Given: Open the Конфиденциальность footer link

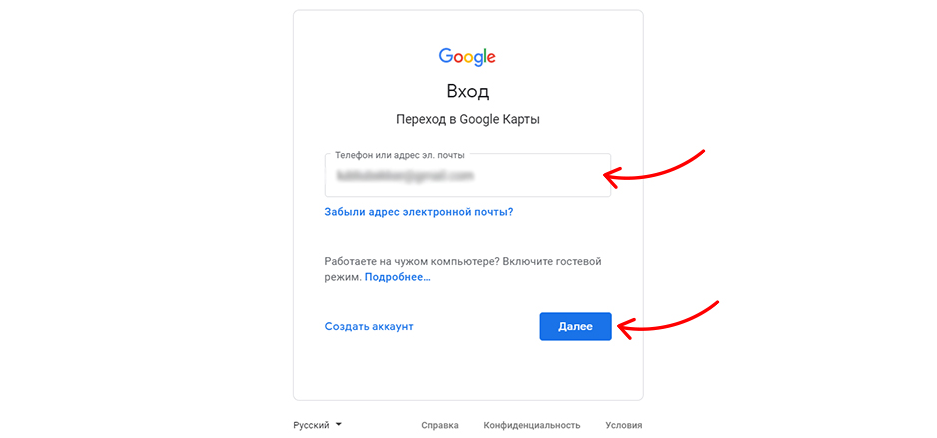Looking at the screenshot, I should pyautogui.click(x=532, y=425).
